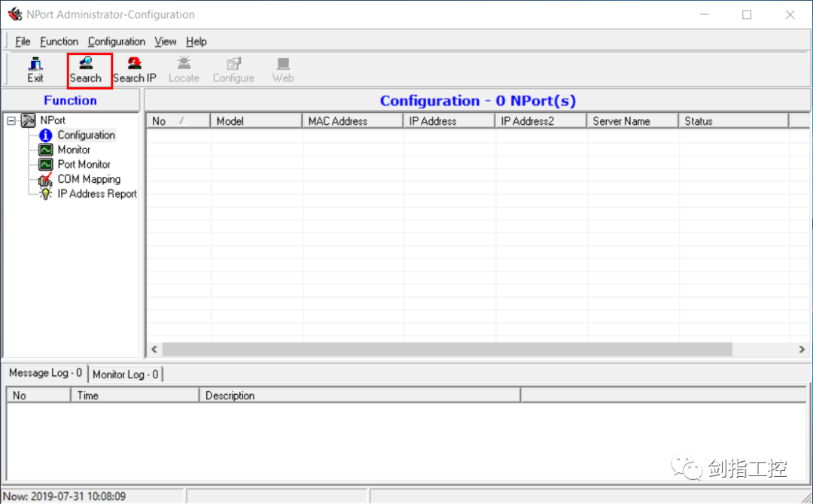Click the horizontal scrollbar left arrow
This screenshot has height=504, width=813.
(154, 349)
